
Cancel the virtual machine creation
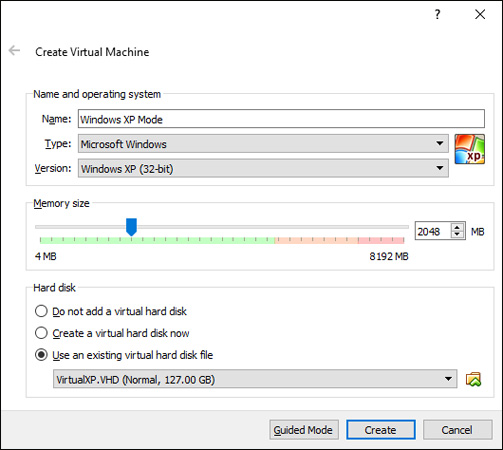(457, 430)
